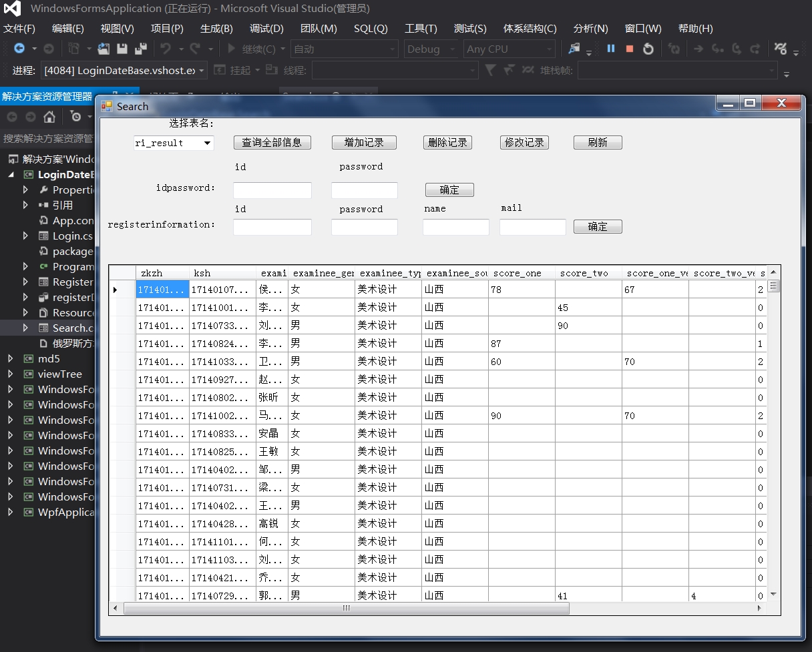Click 确定 button in registerinformation row
This screenshot has width=812, height=652.
click(x=598, y=227)
